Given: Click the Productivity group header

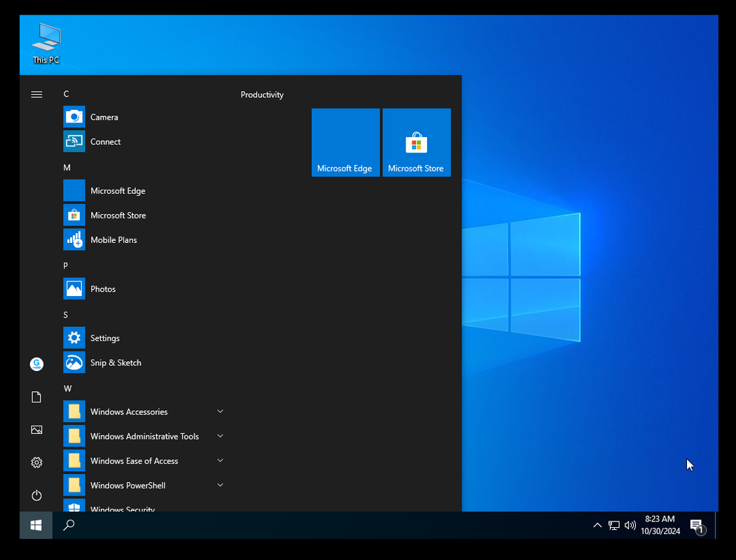Looking at the screenshot, I should [262, 94].
